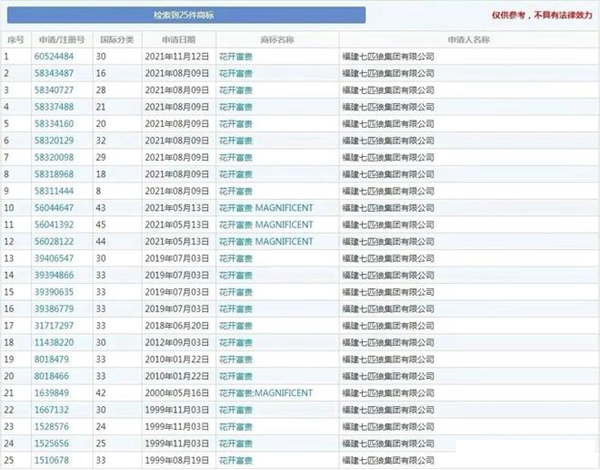
Task: Open registration number 58334160 link
Action: [x=54, y=124]
